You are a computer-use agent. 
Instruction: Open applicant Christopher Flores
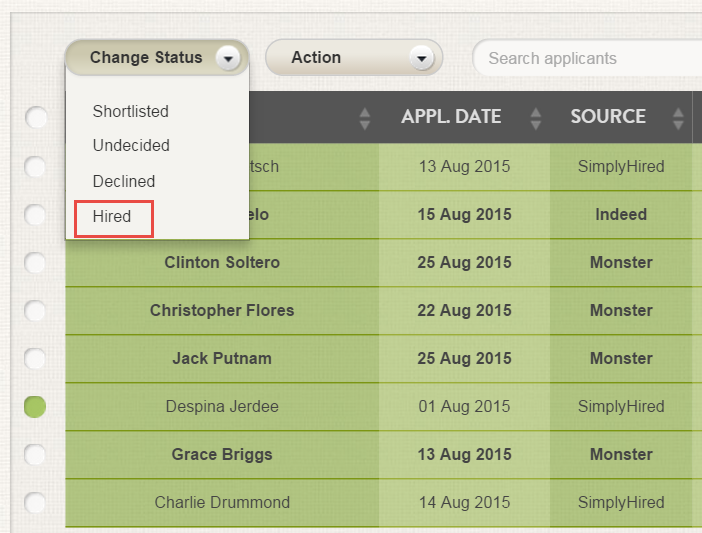click(222, 311)
